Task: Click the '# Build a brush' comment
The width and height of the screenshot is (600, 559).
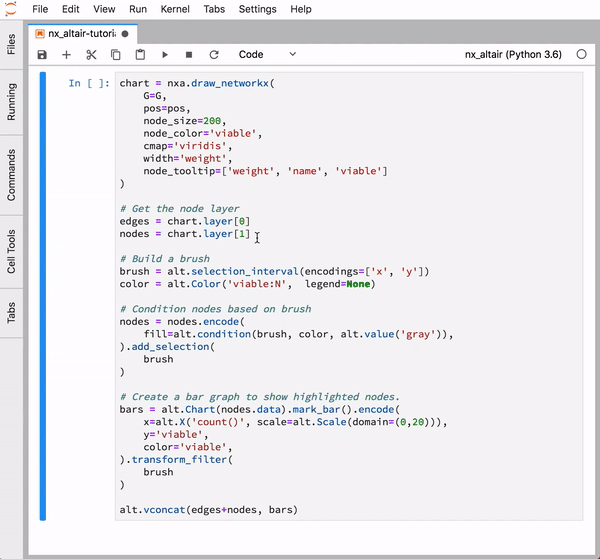Action: pyautogui.click(x=165, y=259)
